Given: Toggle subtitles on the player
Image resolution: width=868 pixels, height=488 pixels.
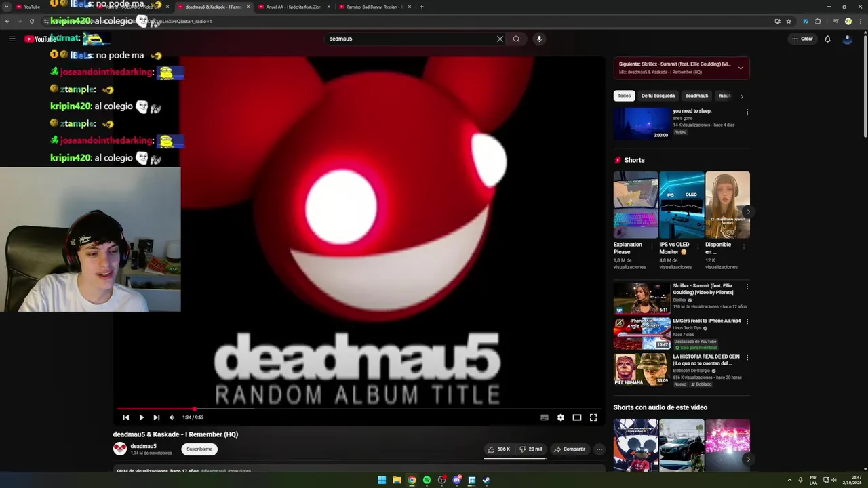Looking at the screenshot, I should [545, 418].
